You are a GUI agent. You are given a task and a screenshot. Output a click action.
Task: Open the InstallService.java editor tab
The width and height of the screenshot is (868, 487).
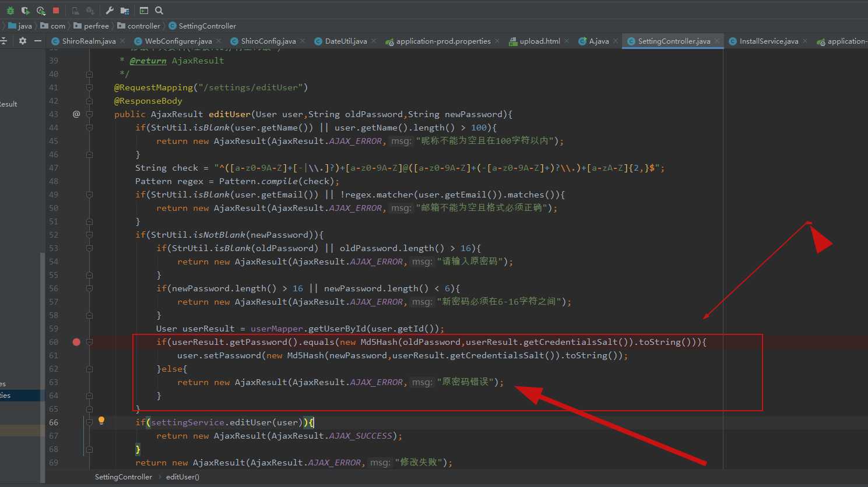(768, 41)
